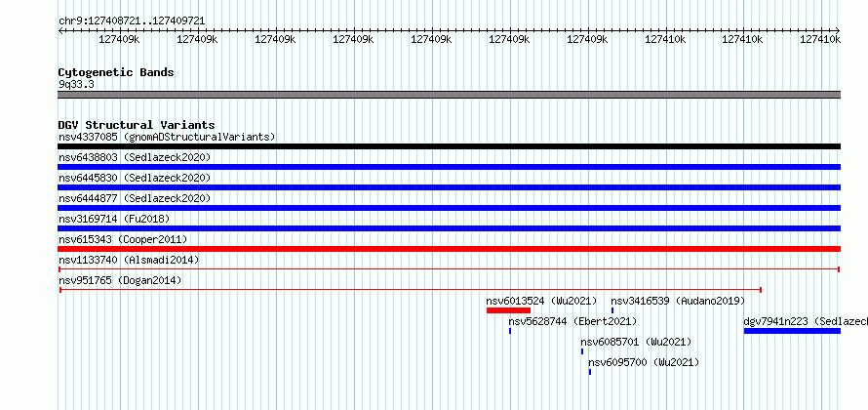Image resolution: width=868 pixels, height=410 pixels.
Task: Select the nsv6438803 (Sedlazeck2020) label
Action: point(135,157)
